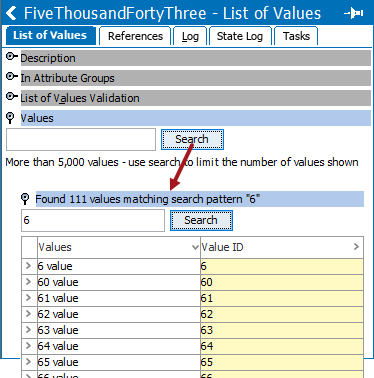Click the upper Search button
Screen dimensions: 374x378
coord(192,139)
